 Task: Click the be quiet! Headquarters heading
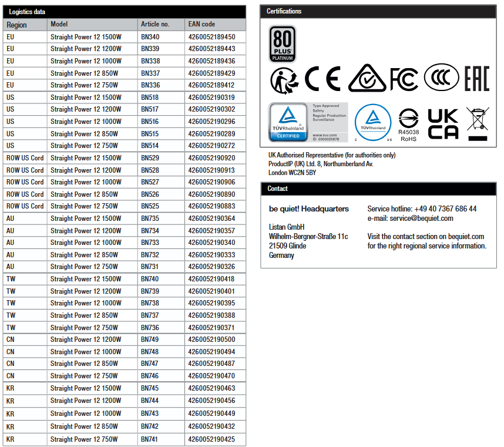(309, 209)
